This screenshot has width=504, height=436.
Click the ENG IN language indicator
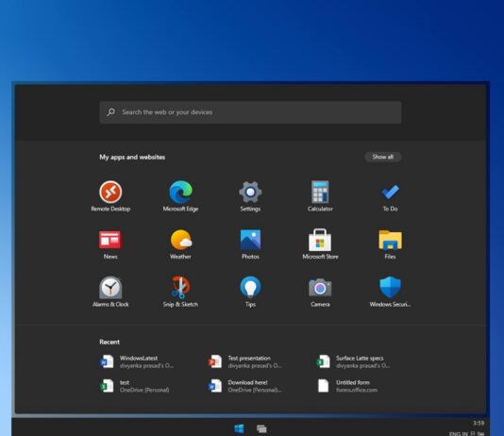pyautogui.click(x=459, y=433)
